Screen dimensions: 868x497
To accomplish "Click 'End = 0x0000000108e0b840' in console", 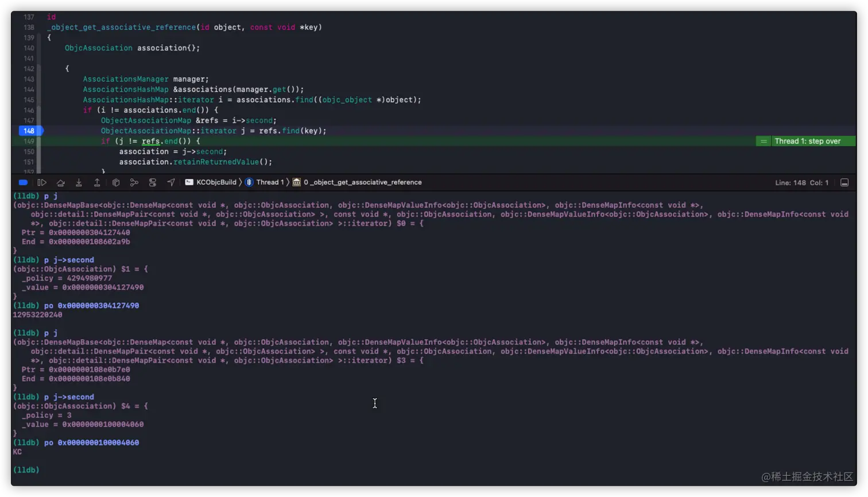I will pos(76,379).
